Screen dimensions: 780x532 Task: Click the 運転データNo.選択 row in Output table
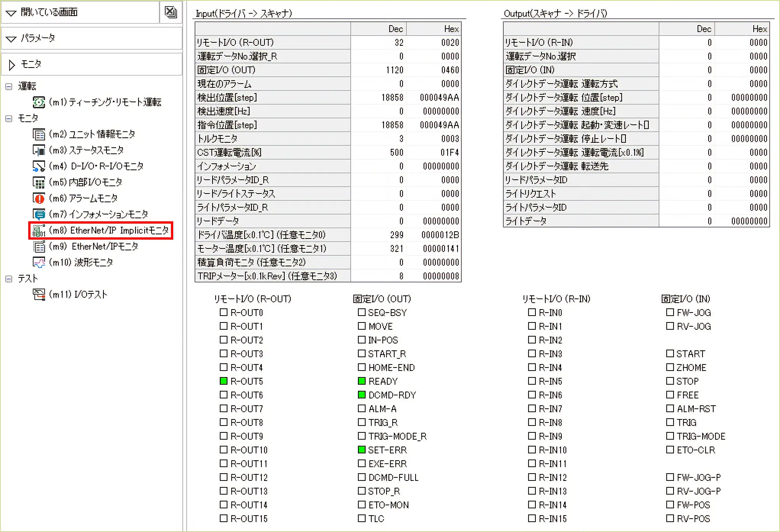636,56
